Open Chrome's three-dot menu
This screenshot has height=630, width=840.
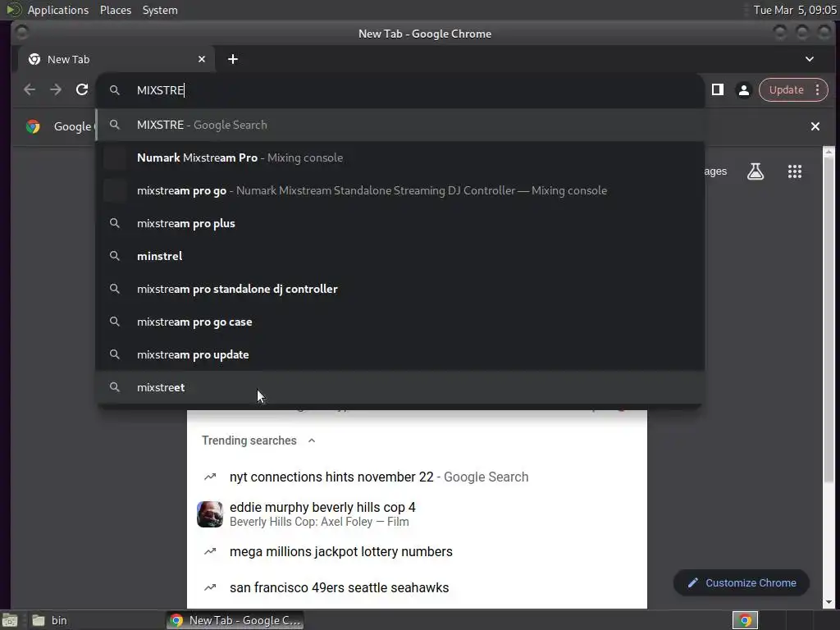[818, 90]
